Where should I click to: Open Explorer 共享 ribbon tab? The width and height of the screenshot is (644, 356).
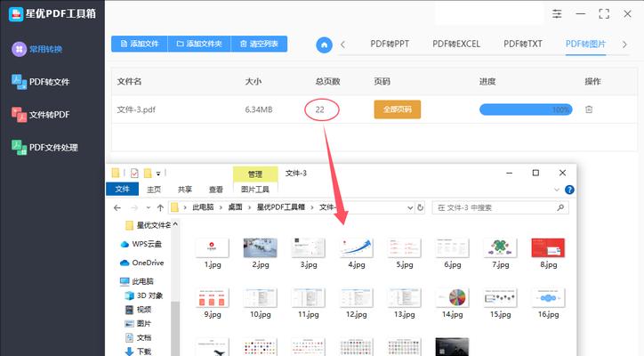[x=185, y=189]
